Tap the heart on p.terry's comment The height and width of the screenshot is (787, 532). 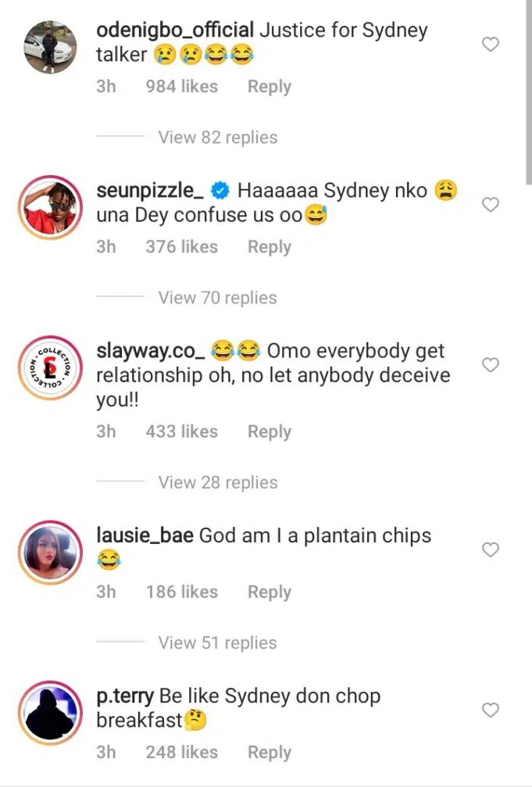click(490, 710)
